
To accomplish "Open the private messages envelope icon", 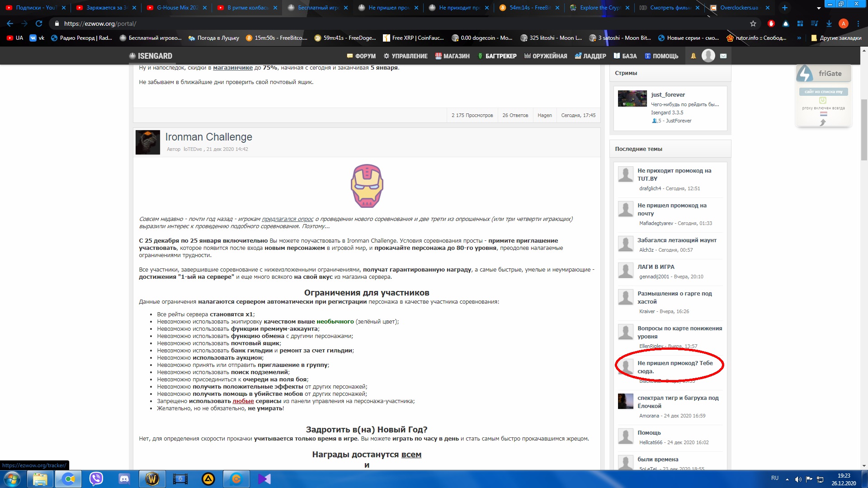I will click(723, 56).
